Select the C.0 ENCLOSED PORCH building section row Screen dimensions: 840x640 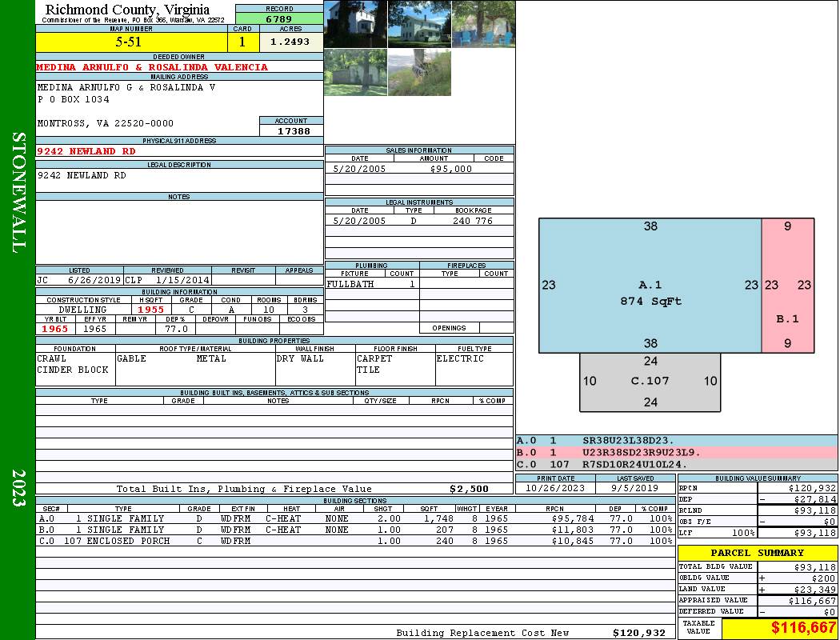(x=355, y=541)
